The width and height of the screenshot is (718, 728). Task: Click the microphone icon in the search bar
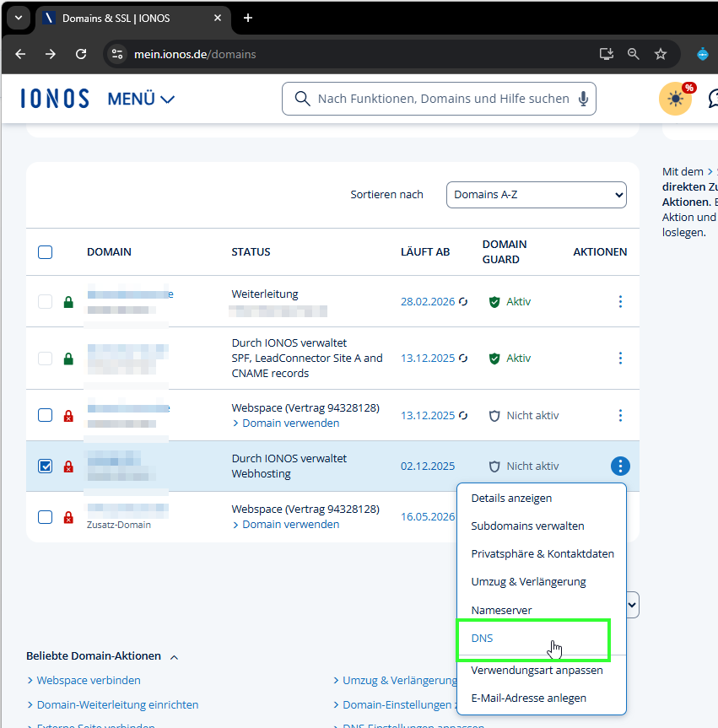click(583, 99)
